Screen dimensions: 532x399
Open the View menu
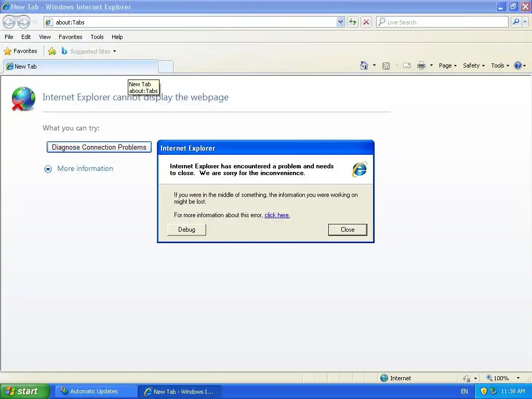(45, 37)
